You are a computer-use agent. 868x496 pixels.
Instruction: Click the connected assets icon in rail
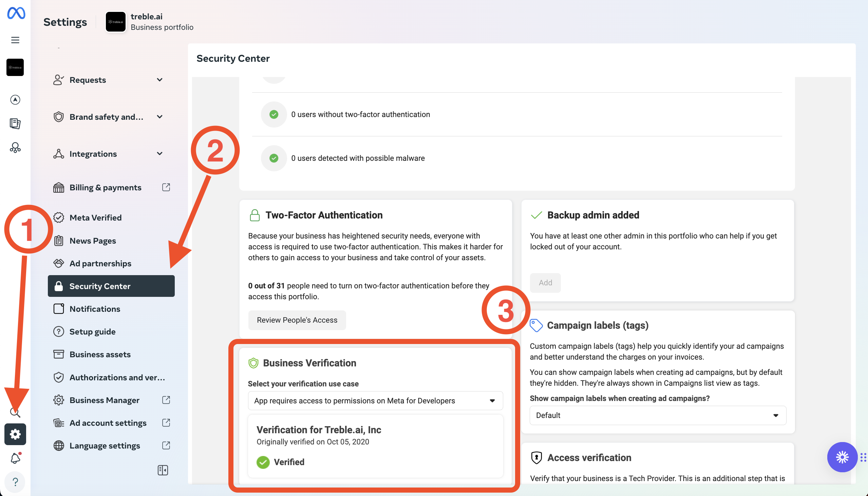(15, 148)
